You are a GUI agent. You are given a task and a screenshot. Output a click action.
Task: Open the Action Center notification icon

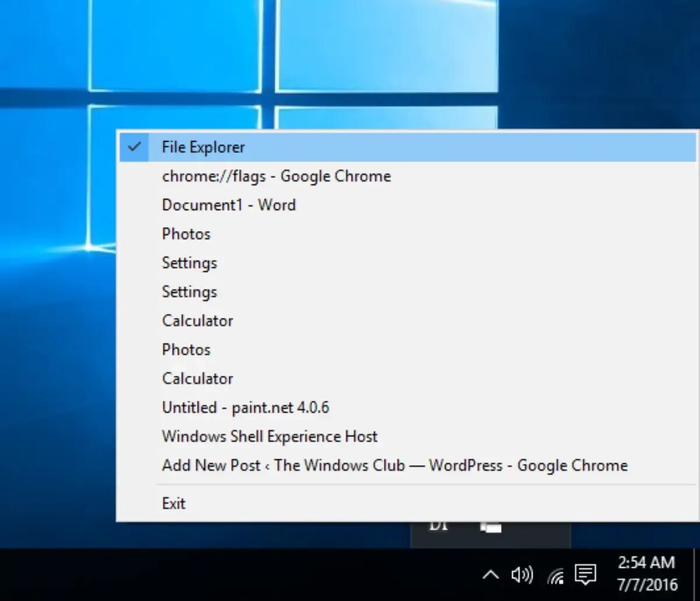(x=586, y=575)
